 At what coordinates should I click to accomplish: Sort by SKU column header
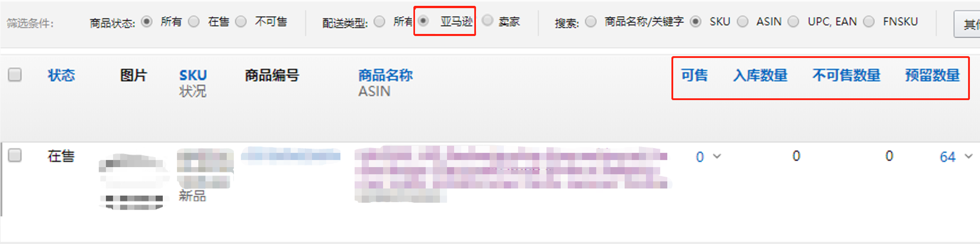coord(193,75)
